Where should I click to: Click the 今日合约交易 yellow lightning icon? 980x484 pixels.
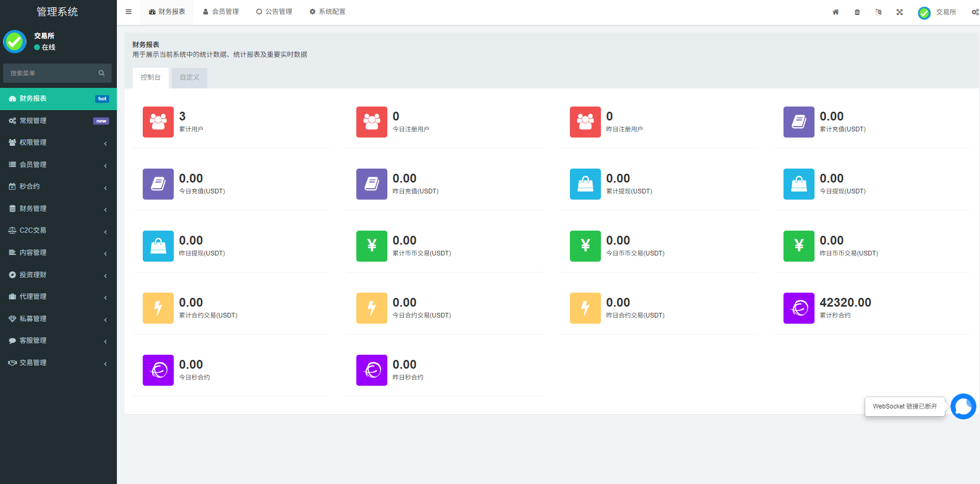[x=372, y=308]
